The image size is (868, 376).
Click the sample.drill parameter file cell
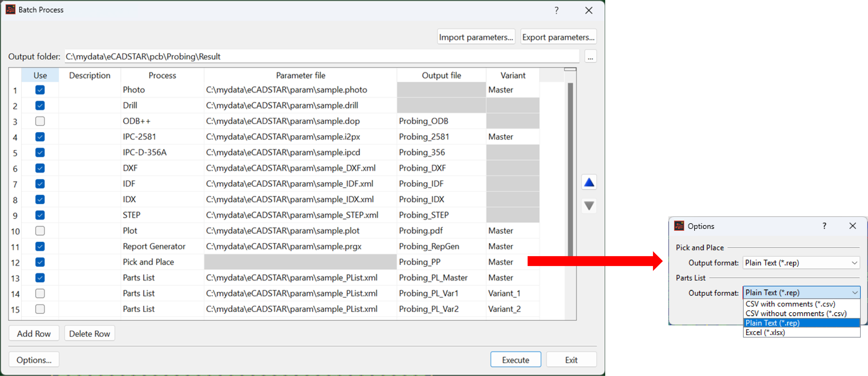click(x=300, y=105)
